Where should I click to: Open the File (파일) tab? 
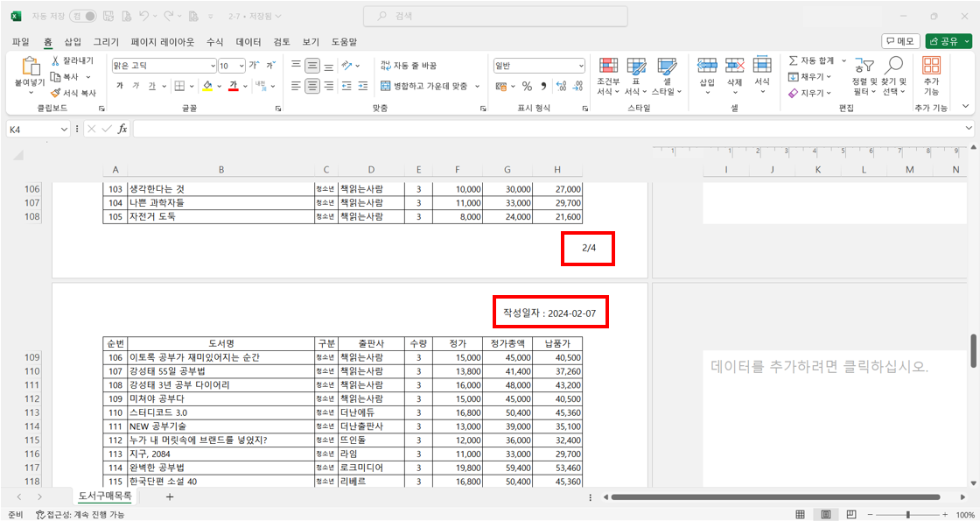(21, 42)
